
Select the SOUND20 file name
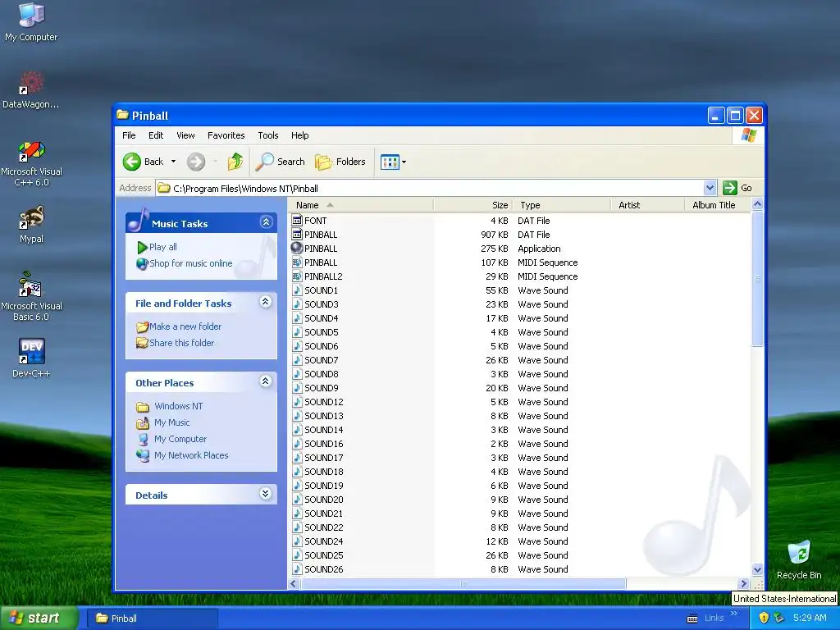pos(323,500)
